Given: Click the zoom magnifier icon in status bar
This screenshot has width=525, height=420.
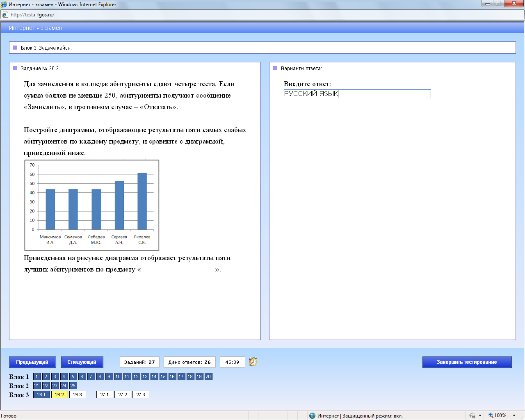Looking at the screenshot, I should tap(491, 415).
